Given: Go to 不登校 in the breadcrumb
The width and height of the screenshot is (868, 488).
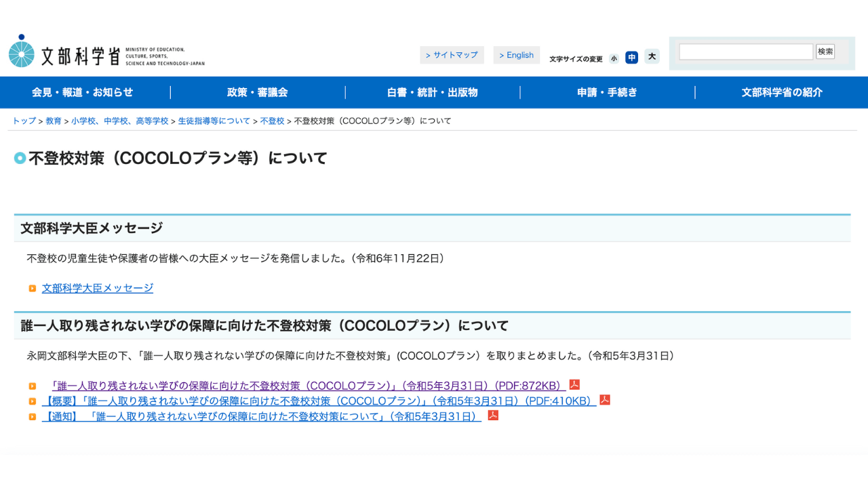Looking at the screenshot, I should coord(272,121).
